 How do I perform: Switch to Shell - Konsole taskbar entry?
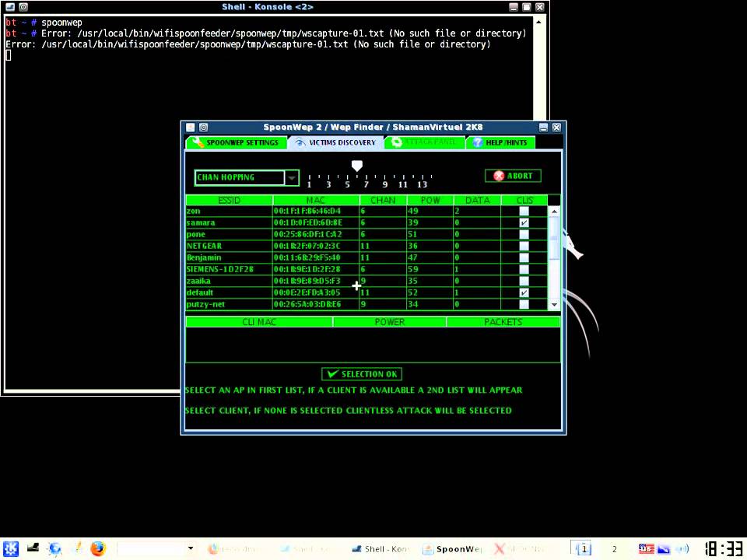[381, 549]
